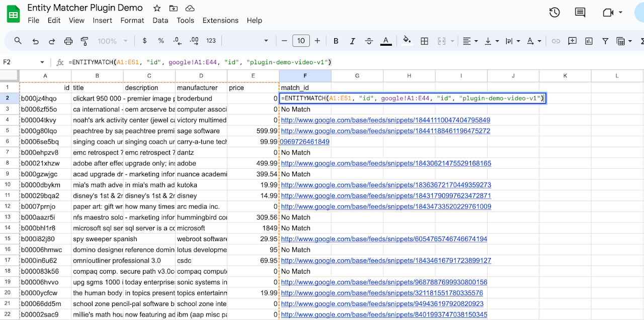Toggle italic formatting
This screenshot has height=320, width=644.
click(x=353, y=41)
